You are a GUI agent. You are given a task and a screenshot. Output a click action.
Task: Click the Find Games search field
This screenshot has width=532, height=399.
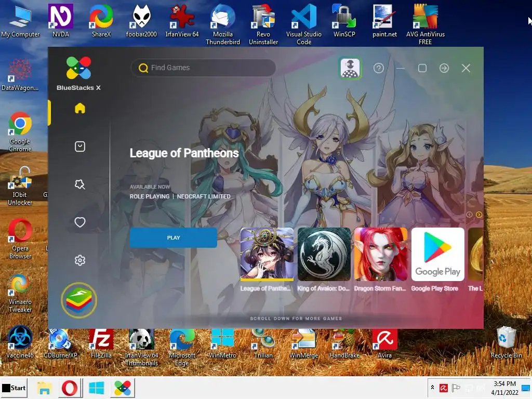(x=204, y=68)
